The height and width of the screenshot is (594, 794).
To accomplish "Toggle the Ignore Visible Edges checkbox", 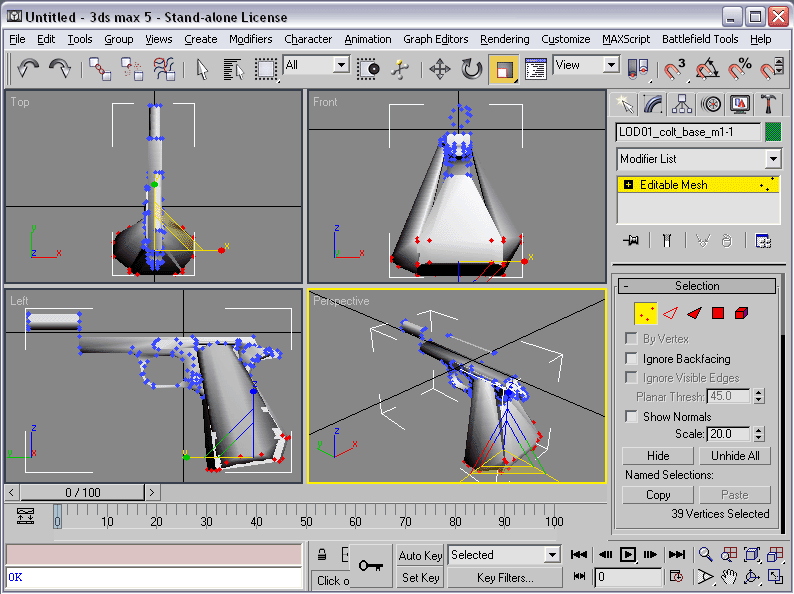I will [x=631, y=378].
